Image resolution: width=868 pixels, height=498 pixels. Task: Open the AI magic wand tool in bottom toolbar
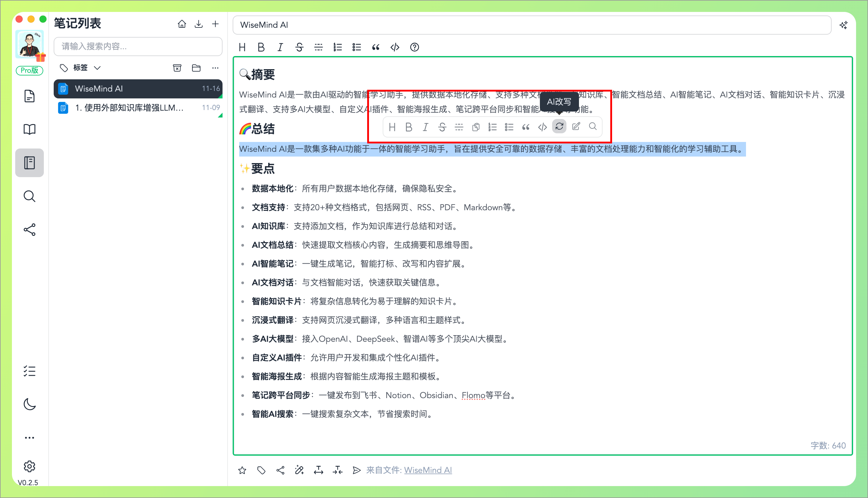(299, 470)
